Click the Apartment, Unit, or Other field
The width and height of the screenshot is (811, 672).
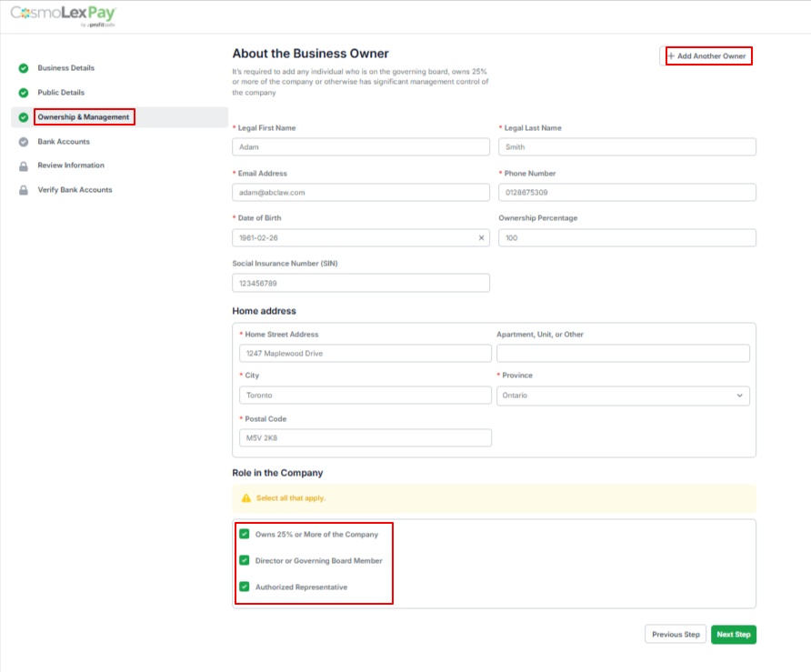[623, 354]
